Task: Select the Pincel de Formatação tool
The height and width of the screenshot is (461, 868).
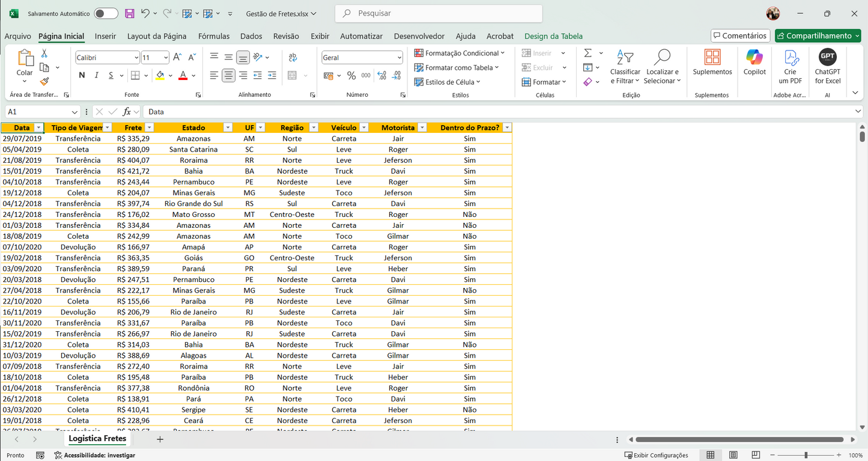Action: pos(43,81)
